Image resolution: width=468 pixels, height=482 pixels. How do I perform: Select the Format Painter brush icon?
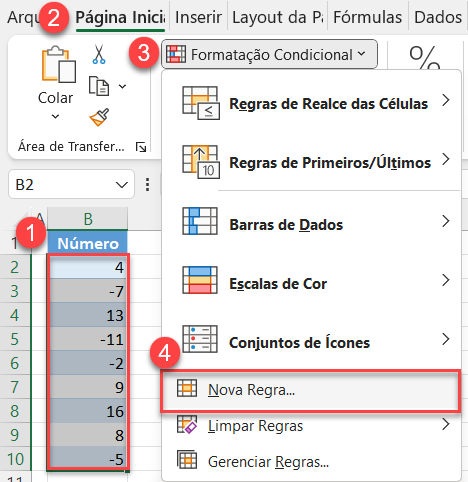pyautogui.click(x=99, y=117)
